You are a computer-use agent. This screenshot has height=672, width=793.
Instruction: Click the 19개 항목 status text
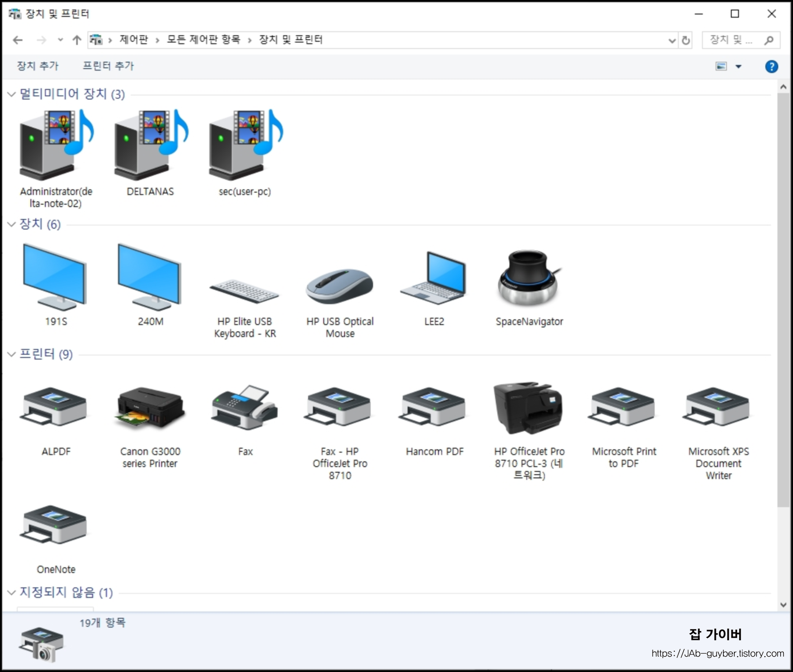103,623
